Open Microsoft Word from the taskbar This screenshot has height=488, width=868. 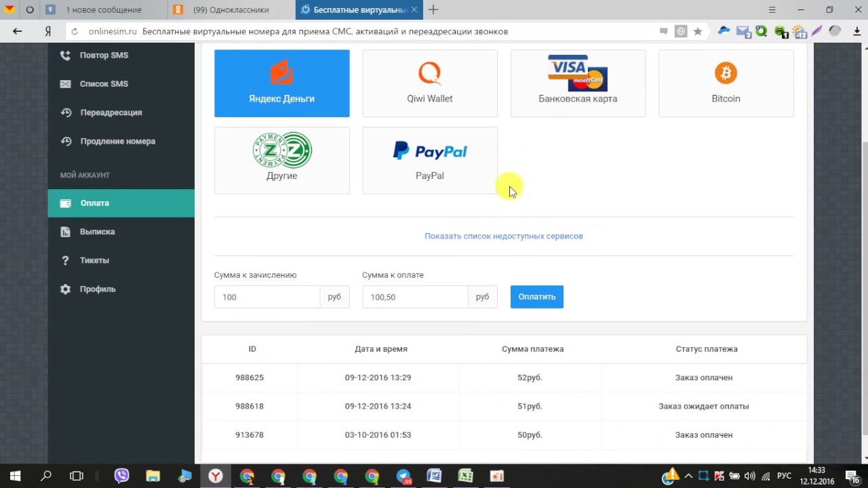434,476
